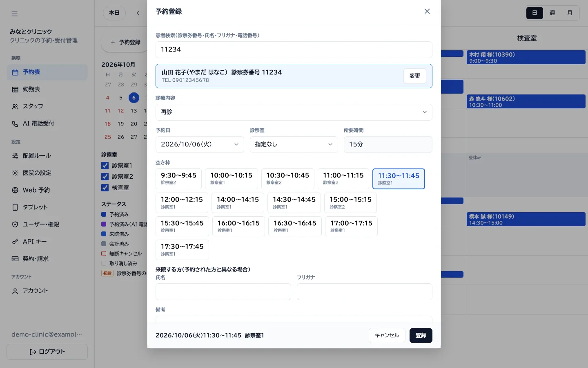This screenshot has width=588, height=368.
Task: Uncheck the 診察室2 checkbox
Action: (105, 177)
